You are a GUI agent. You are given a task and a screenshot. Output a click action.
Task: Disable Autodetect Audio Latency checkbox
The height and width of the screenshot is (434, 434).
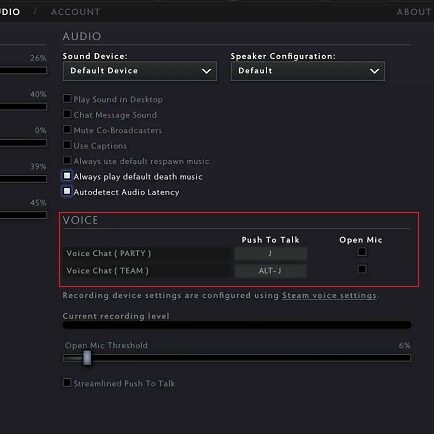[x=67, y=191]
